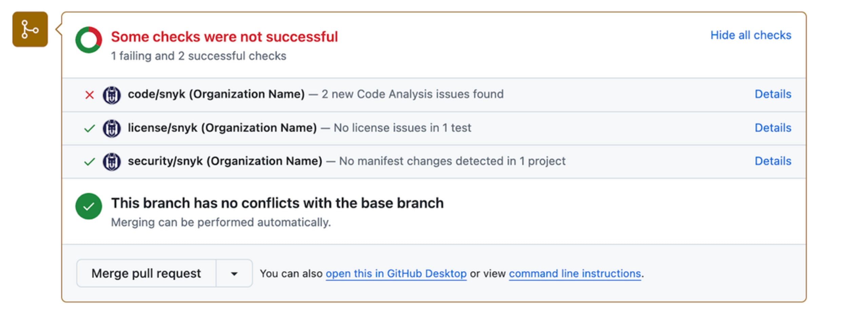View command line instructions link
Viewport: 868px width, 314px height.
pos(575,274)
